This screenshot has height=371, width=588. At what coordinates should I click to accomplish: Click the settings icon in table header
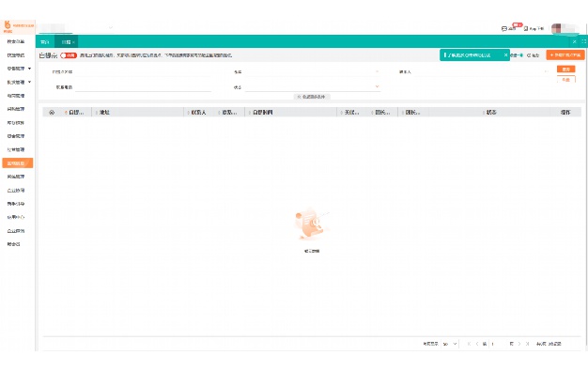pyautogui.click(x=52, y=112)
